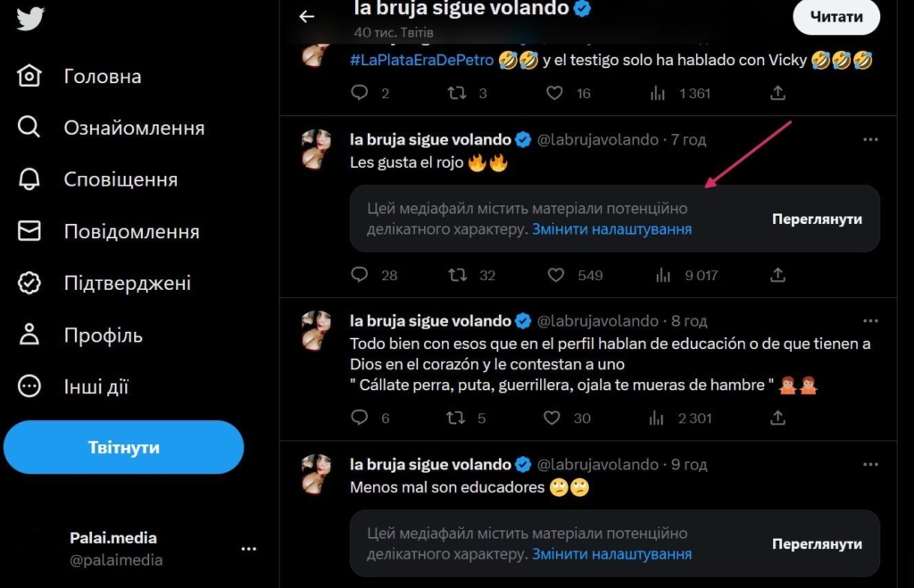Open more options for "Menos mal son educadores" tweet
914x588 pixels.
pyautogui.click(x=870, y=464)
